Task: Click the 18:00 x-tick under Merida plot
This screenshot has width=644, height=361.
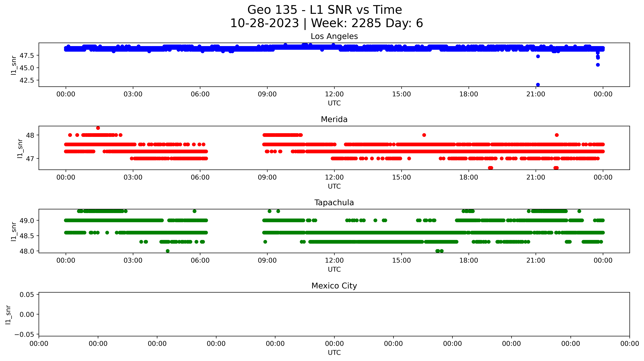Action: click(x=469, y=177)
